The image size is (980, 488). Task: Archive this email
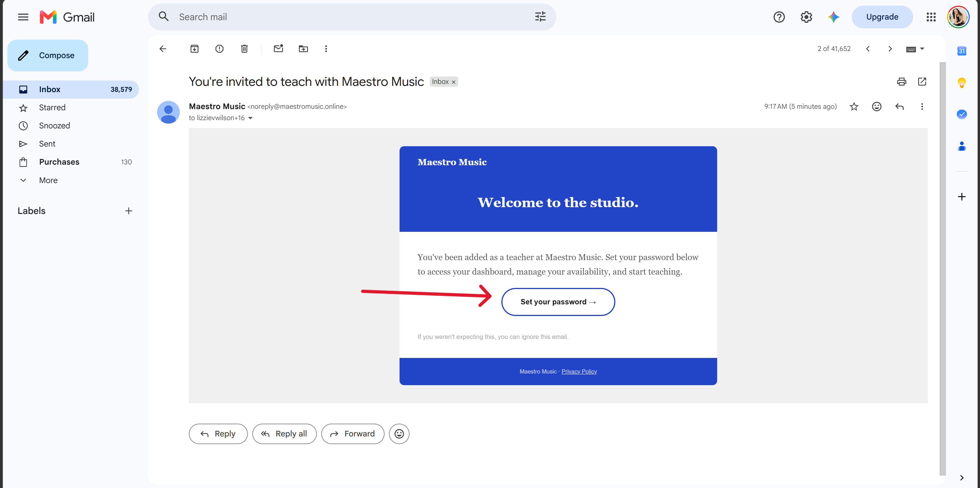pos(195,49)
